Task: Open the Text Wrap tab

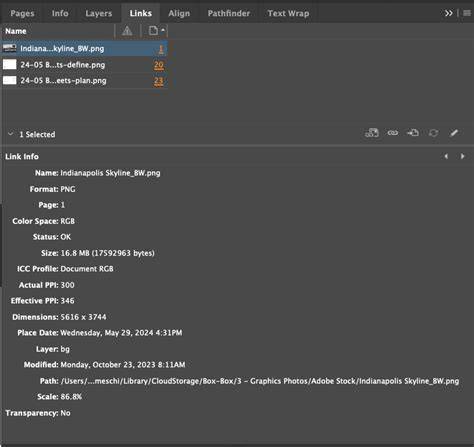Action: [288, 13]
